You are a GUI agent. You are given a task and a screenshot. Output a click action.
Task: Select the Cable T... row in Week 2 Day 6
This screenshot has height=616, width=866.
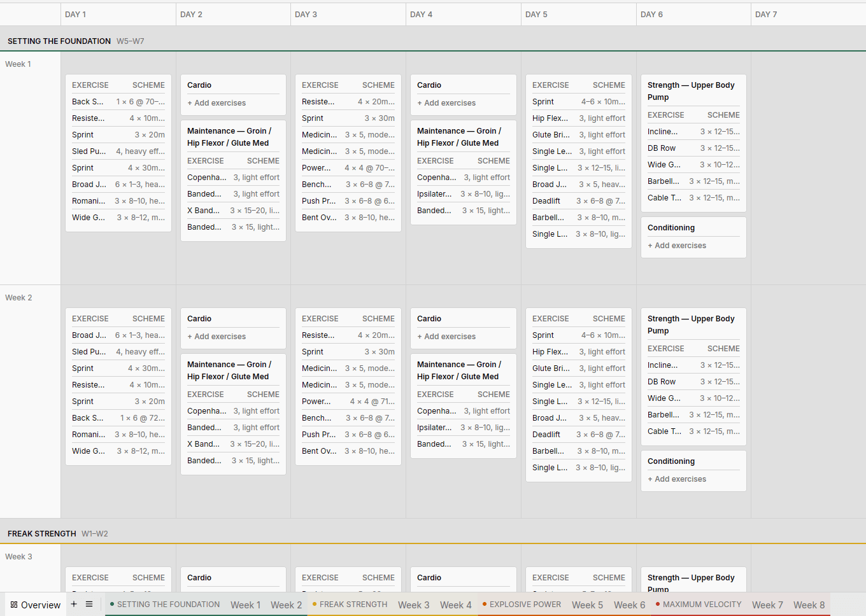693,431
